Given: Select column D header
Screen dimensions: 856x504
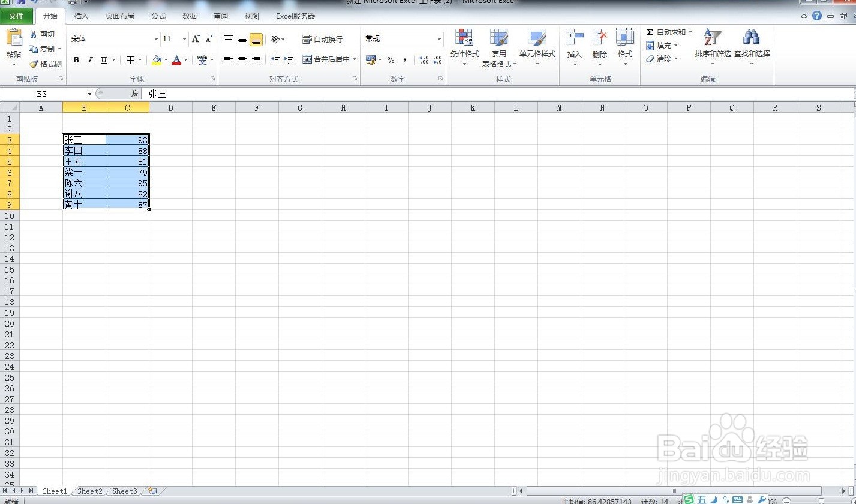Looking at the screenshot, I should (170, 108).
